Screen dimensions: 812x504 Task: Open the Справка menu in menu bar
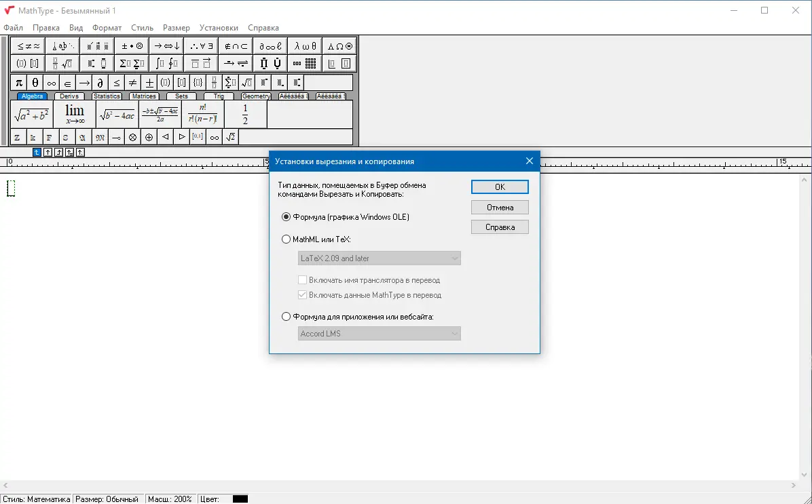263,28
